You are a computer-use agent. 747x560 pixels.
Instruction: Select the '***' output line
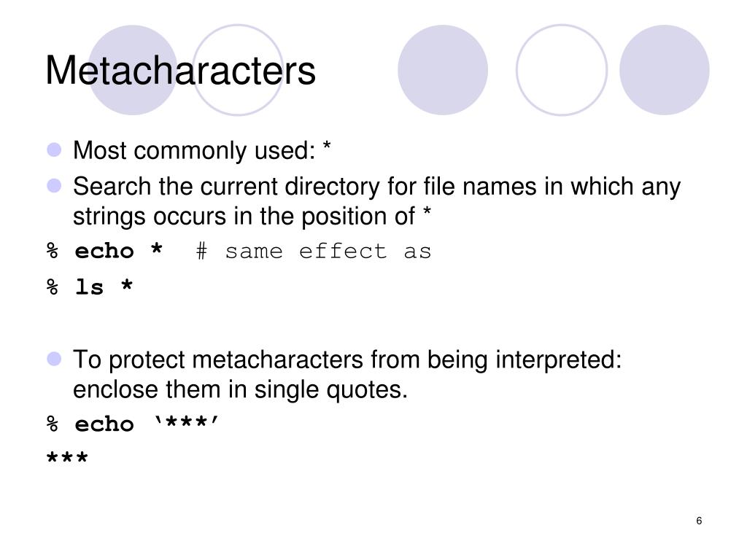(67, 458)
